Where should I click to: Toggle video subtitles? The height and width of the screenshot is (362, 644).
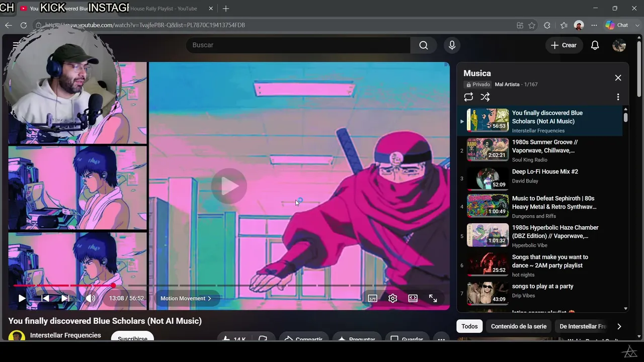(372, 298)
